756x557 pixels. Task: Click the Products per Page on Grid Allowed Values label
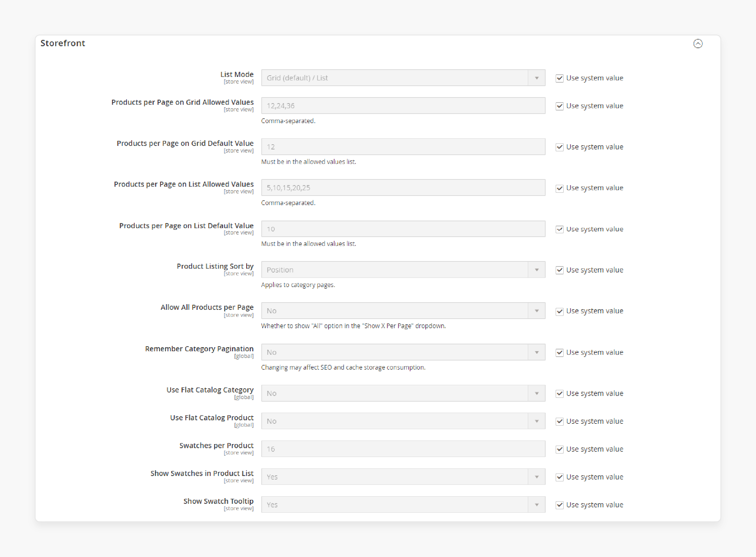[182, 102]
